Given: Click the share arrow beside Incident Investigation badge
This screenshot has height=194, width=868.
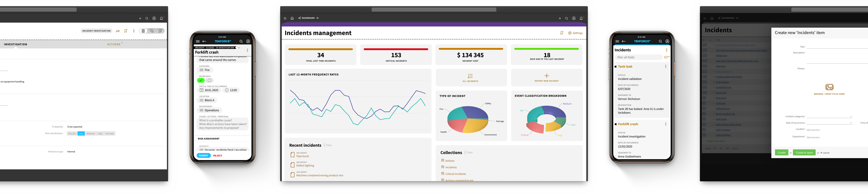Looking at the screenshot, I should pyautogui.click(x=117, y=31).
